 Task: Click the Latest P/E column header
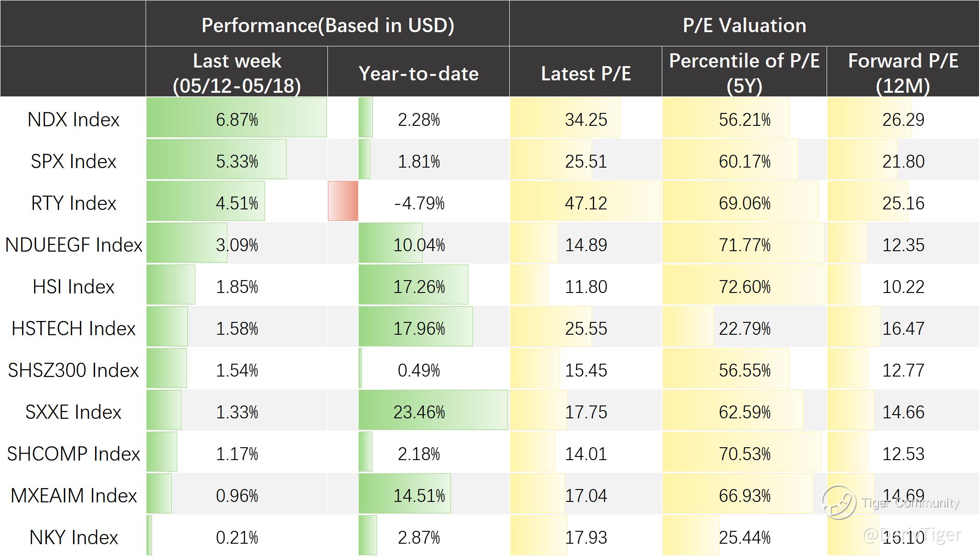[x=586, y=73]
